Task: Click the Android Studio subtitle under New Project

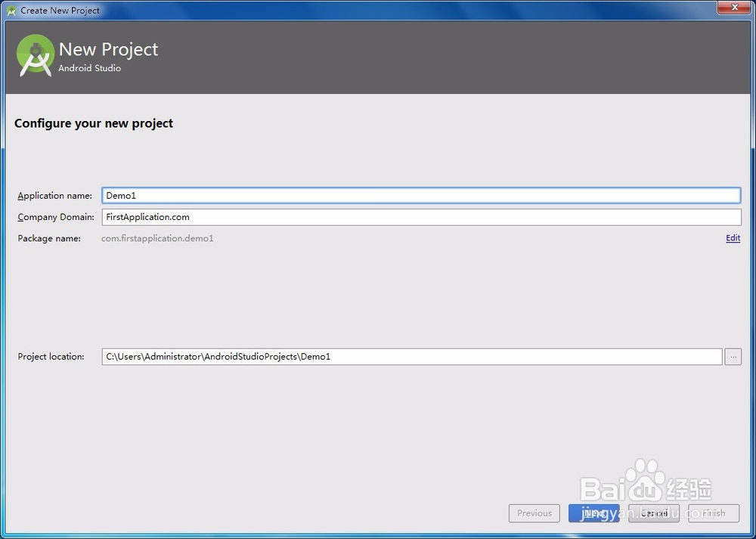Action: tap(90, 68)
